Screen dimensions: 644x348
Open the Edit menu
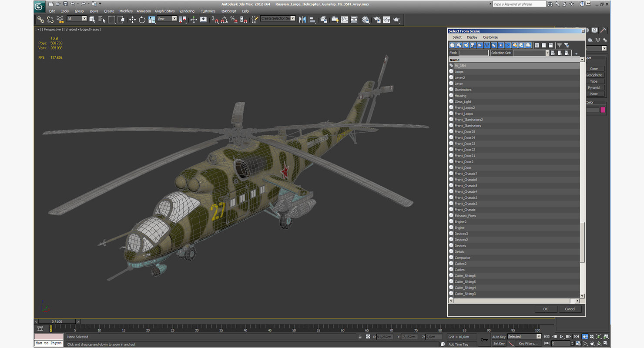point(52,11)
